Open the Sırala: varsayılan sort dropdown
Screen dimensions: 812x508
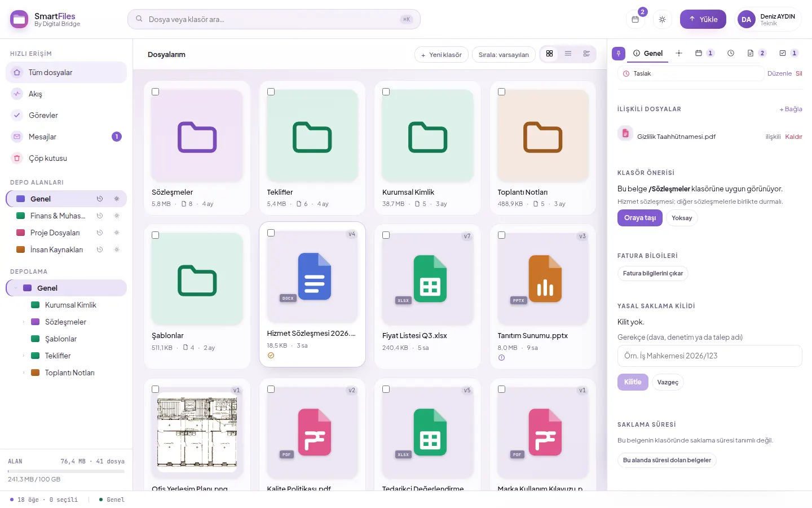tap(504, 55)
